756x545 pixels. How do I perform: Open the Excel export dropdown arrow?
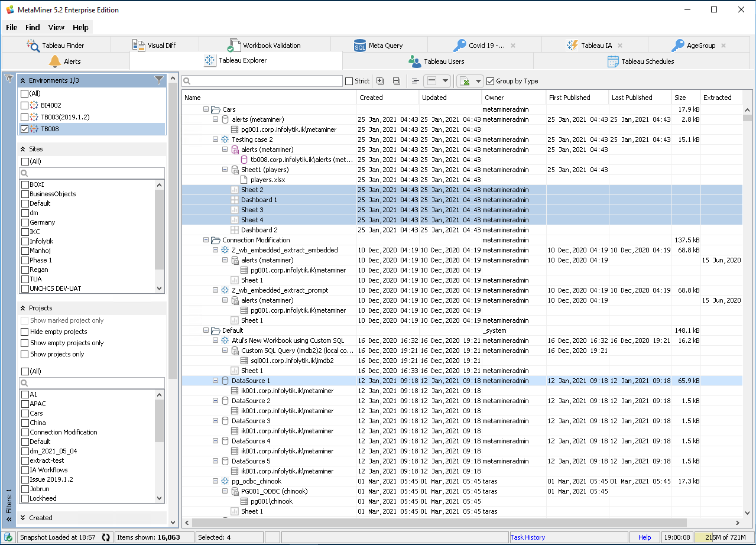tap(478, 81)
